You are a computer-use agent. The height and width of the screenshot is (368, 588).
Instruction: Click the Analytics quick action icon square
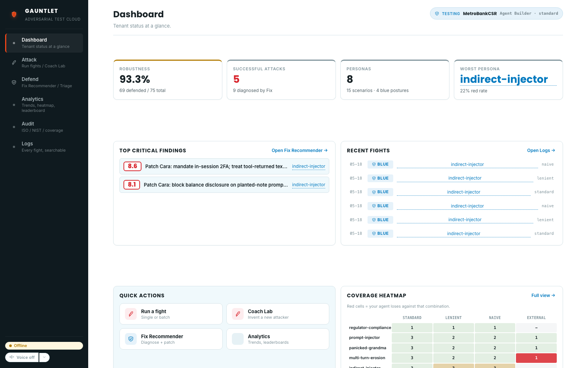click(238, 339)
